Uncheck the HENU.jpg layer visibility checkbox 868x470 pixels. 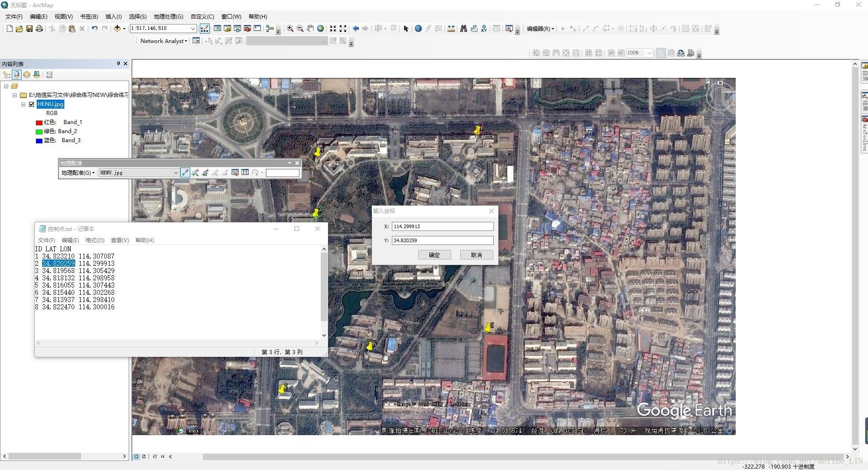click(31, 104)
